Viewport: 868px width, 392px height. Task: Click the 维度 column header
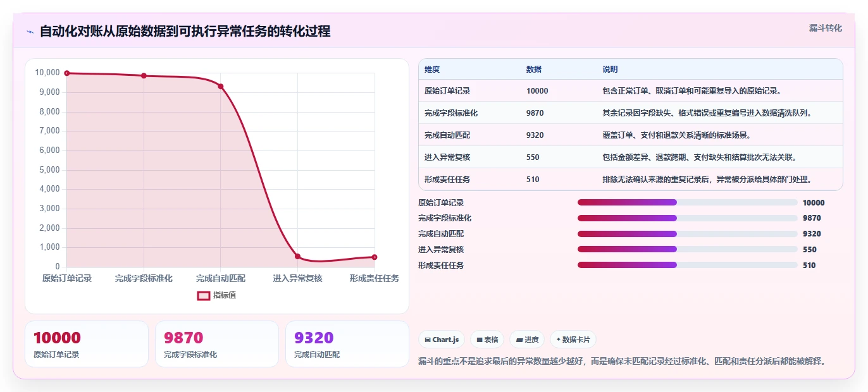click(432, 70)
